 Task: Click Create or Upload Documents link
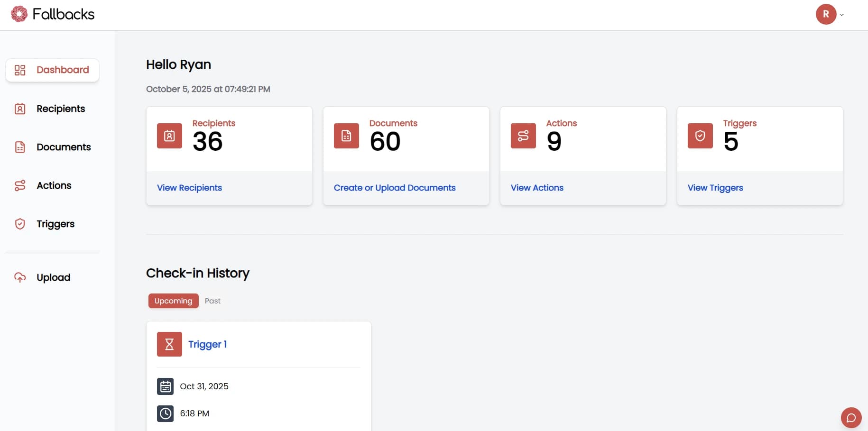(394, 188)
